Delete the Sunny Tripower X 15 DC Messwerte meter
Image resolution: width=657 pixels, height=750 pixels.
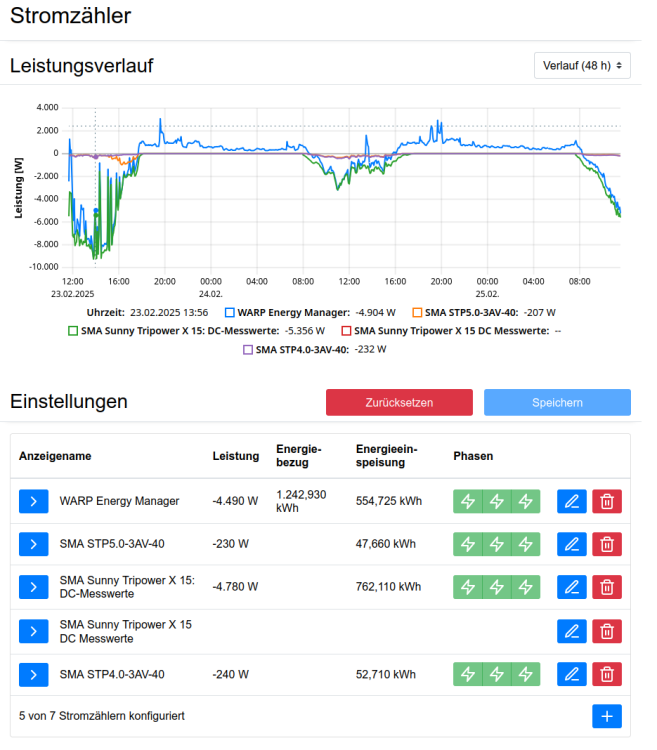[607, 631]
